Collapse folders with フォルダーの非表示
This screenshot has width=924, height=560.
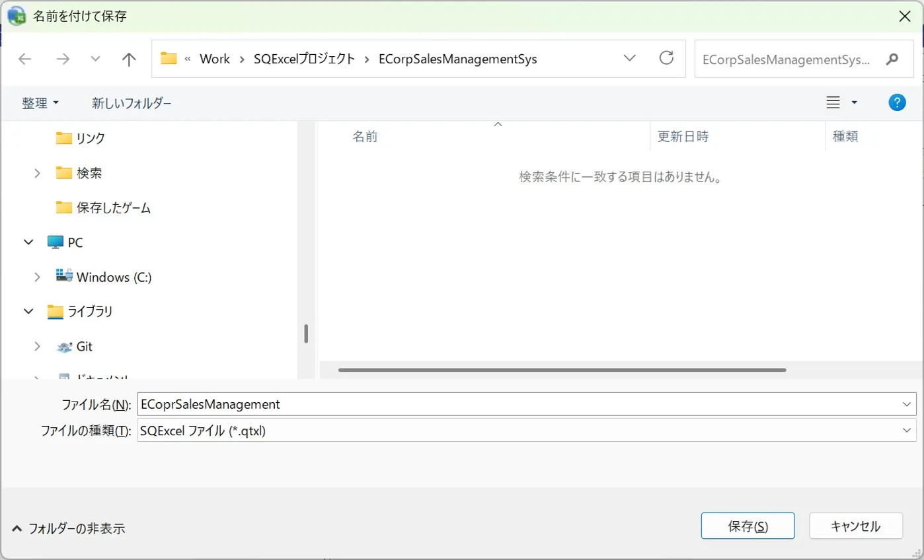pyautogui.click(x=69, y=528)
